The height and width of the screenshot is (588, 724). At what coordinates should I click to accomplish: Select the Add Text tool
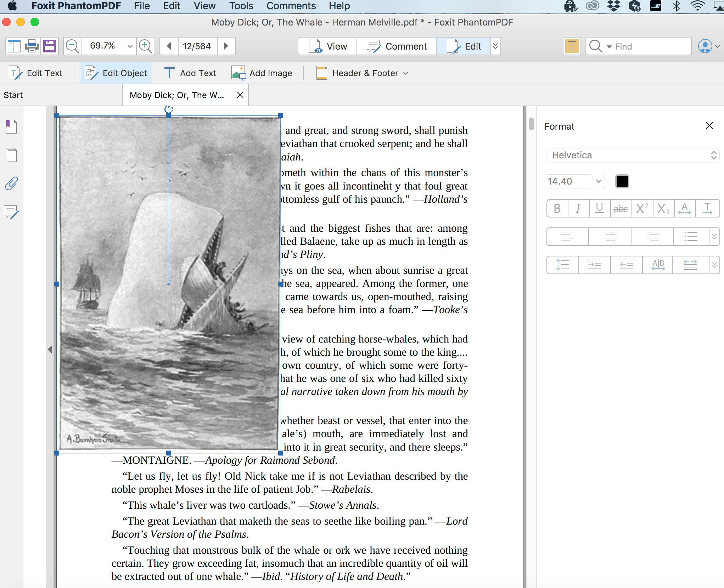pos(190,73)
